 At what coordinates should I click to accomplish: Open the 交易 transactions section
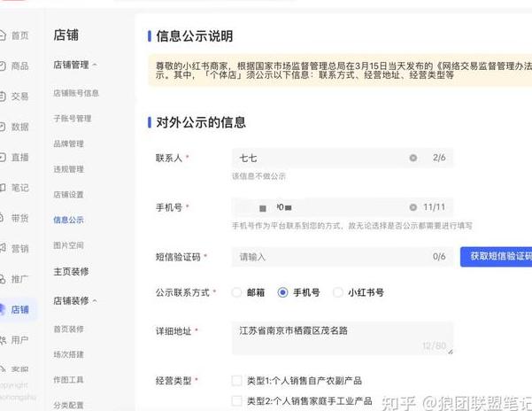[15, 96]
